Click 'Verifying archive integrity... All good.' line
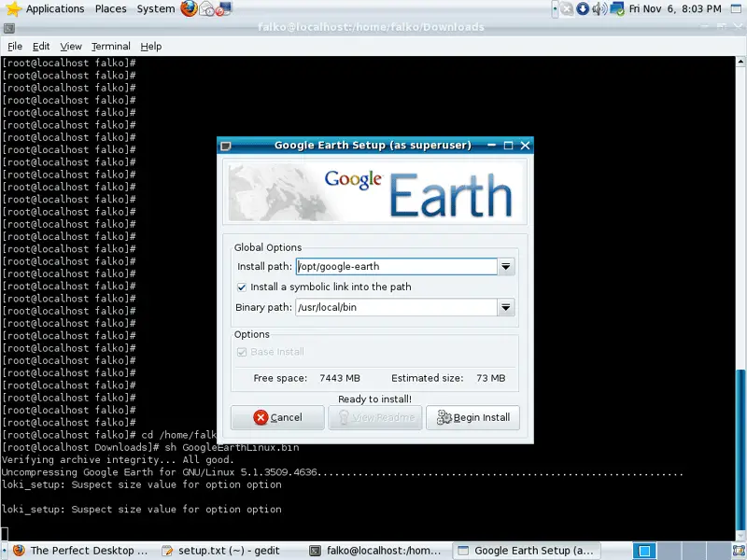Image resolution: width=747 pixels, height=560 pixels. coord(118,460)
